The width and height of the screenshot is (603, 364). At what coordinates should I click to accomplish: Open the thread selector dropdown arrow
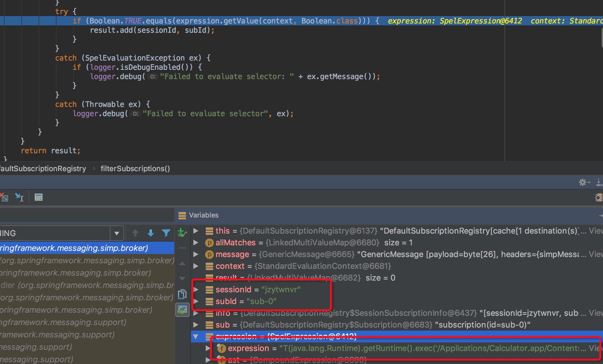tap(117, 233)
